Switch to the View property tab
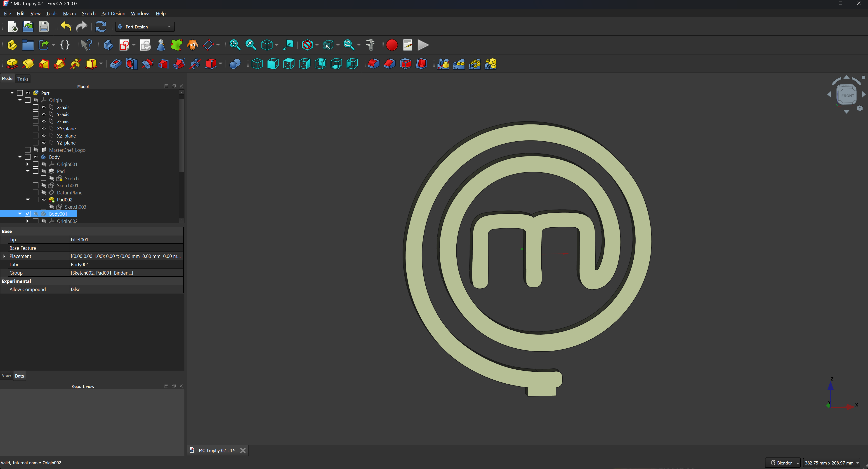 (x=6, y=375)
